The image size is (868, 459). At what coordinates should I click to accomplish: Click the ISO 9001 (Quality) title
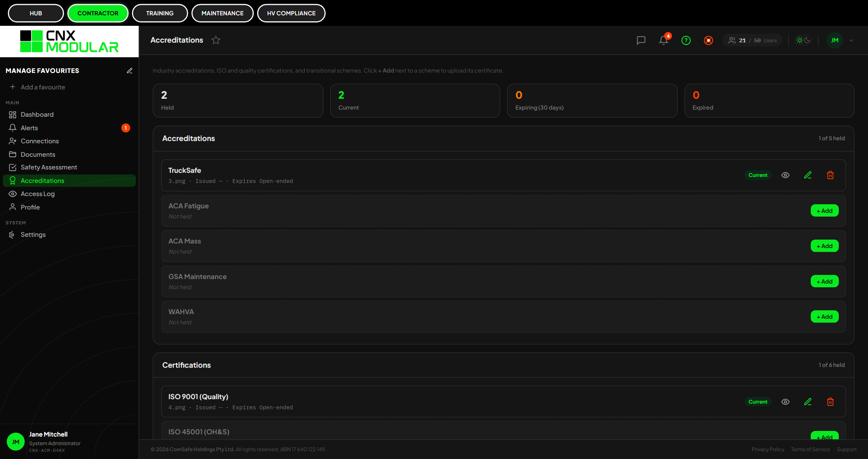198,397
